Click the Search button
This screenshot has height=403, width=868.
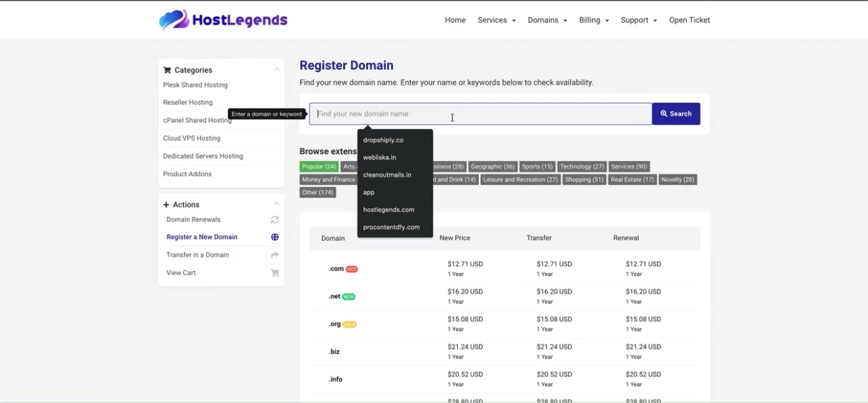pyautogui.click(x=676, y=114)
